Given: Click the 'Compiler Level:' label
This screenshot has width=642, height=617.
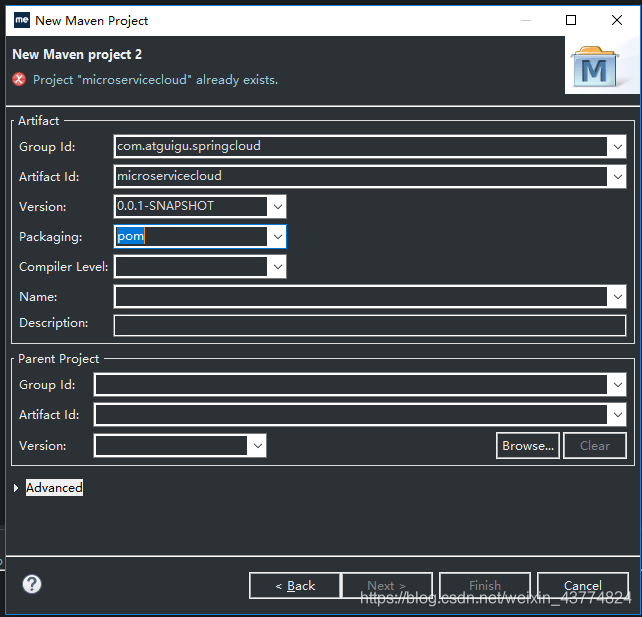Looking at the screenshot, I should coord(63,267).
